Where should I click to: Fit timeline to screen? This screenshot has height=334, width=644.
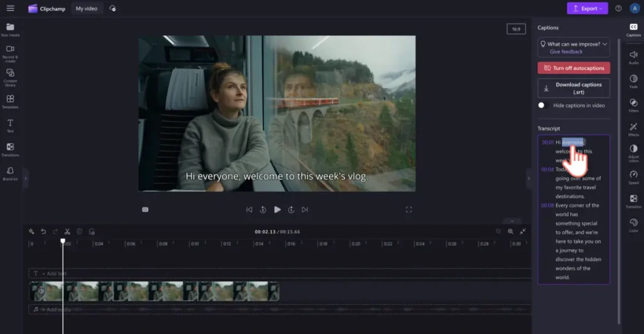tap(523, 231)
